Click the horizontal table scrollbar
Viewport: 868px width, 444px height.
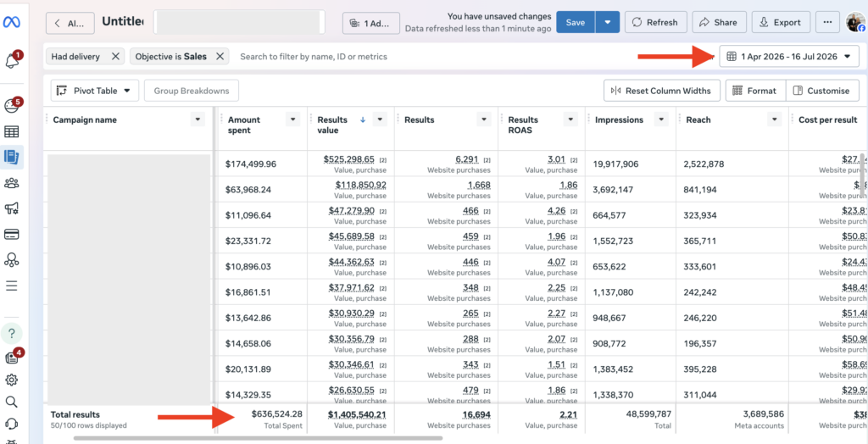tap(258, 438)
